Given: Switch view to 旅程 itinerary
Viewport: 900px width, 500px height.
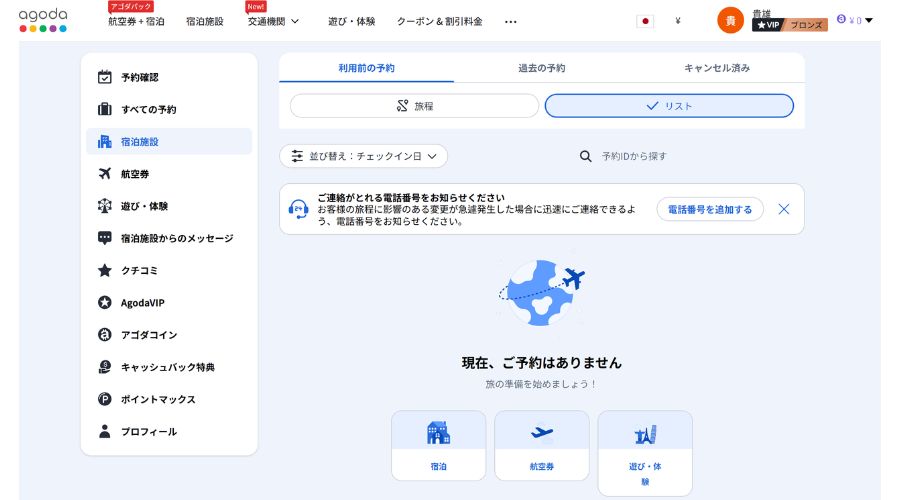Looking at the screenshot, I should tap(414, 106).
